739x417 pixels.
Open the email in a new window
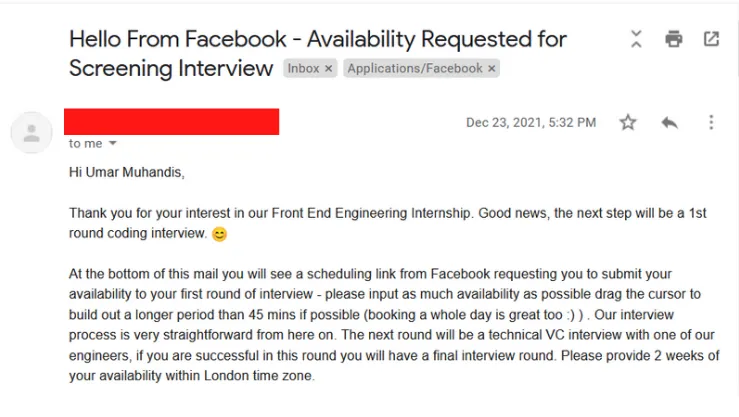(711, 39)
